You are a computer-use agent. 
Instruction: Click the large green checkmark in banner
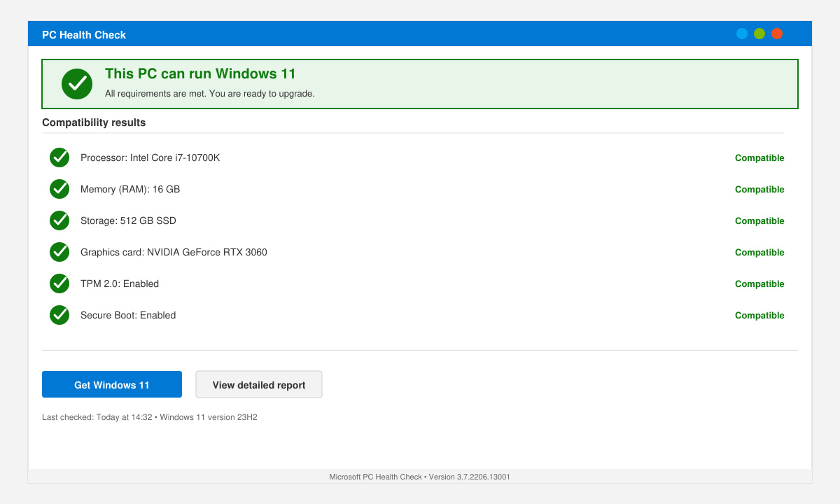[77, 84]
